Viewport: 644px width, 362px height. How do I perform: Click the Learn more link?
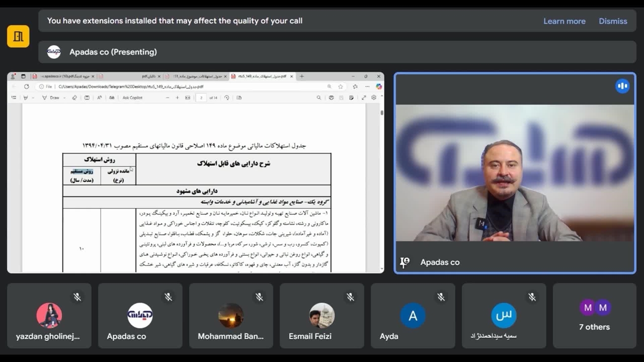point(564,21)
